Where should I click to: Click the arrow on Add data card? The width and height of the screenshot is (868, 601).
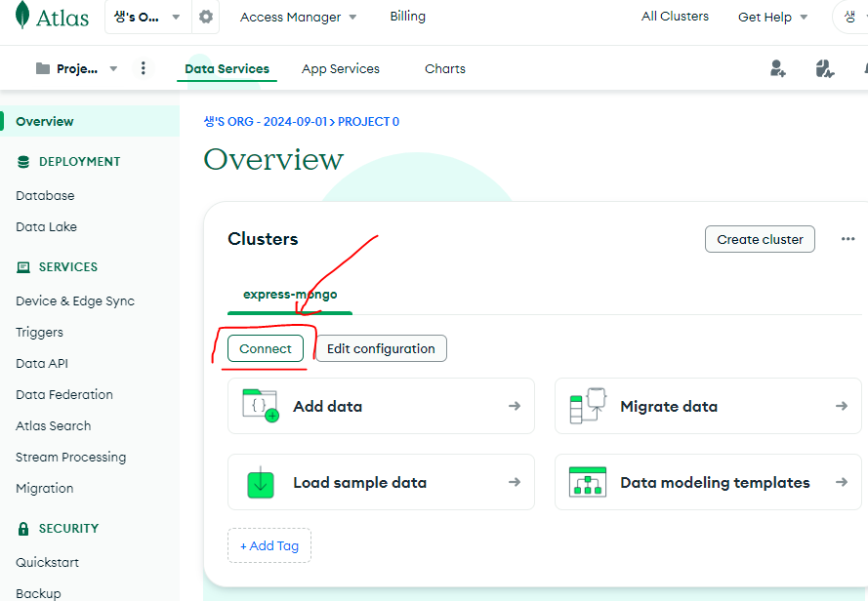click(515, 406)
